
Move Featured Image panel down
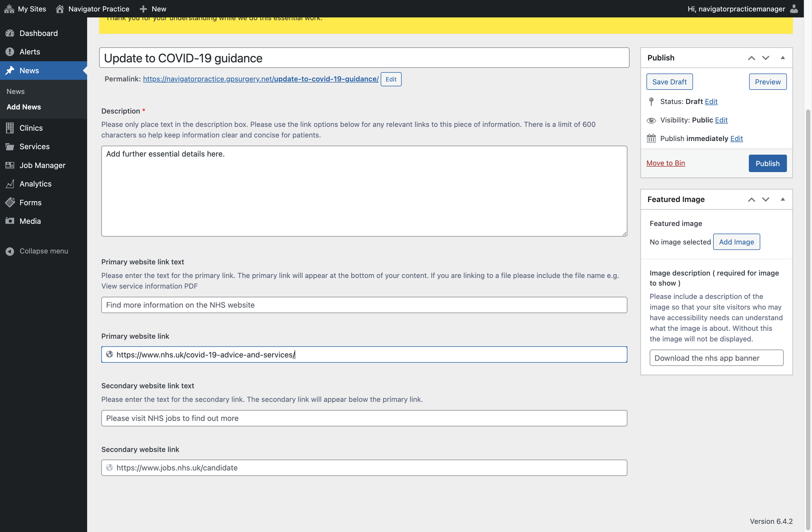(766, 200)
